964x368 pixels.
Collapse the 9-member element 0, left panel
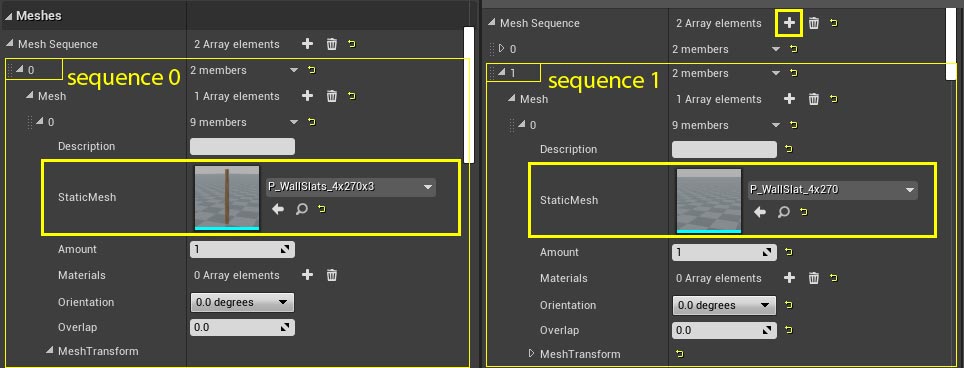39,122
